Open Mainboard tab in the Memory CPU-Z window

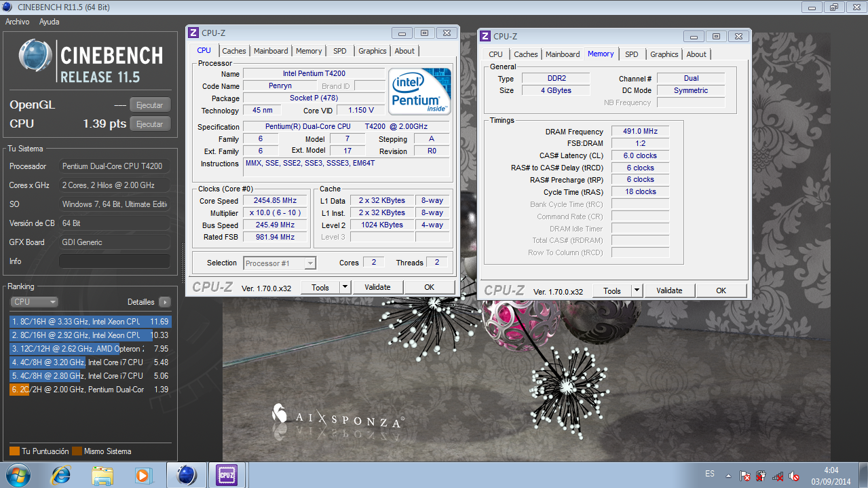(563, 54)
